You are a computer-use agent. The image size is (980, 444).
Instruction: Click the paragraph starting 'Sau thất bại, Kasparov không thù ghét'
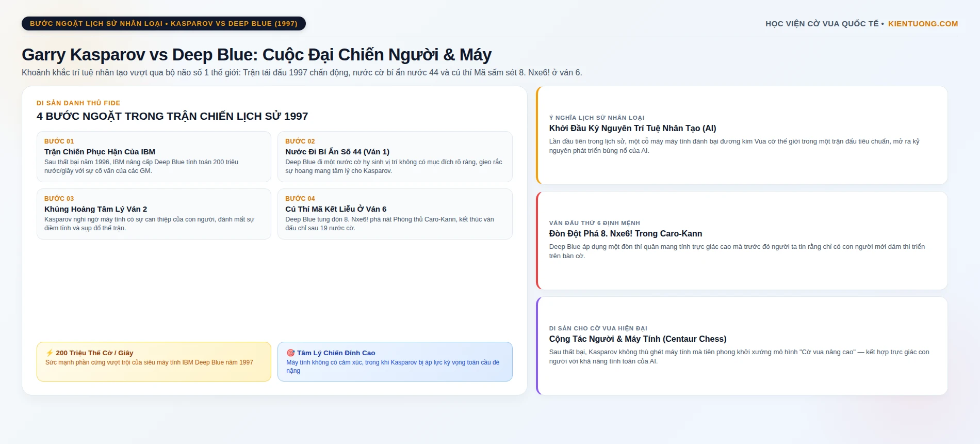coord(739,357)
